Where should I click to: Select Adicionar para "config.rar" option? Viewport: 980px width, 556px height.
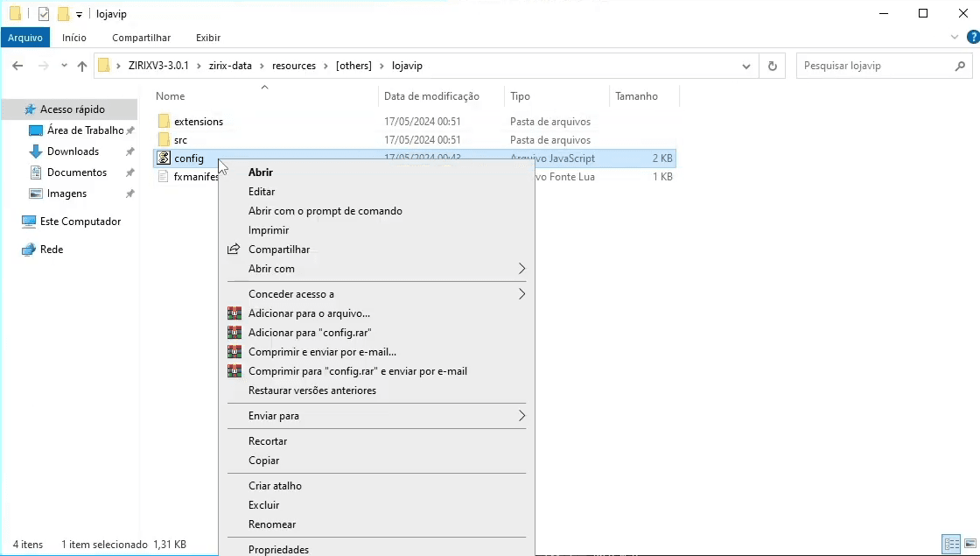click(310, 333)
